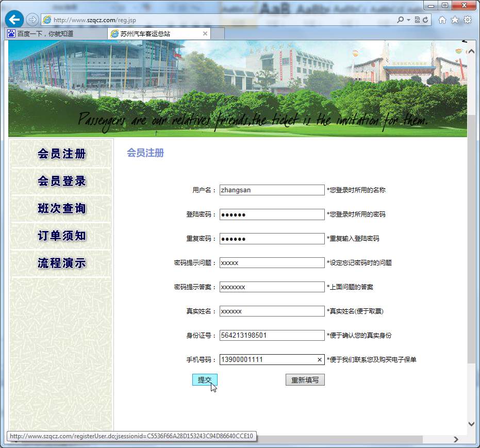Click the 身份证号 input field
Screen dimensions: 480x448
(x=272, y=336)
